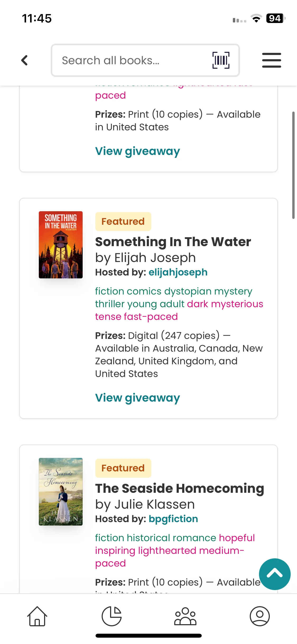Open Something In The Water book title
297x644 pixels.
point(173,242)
